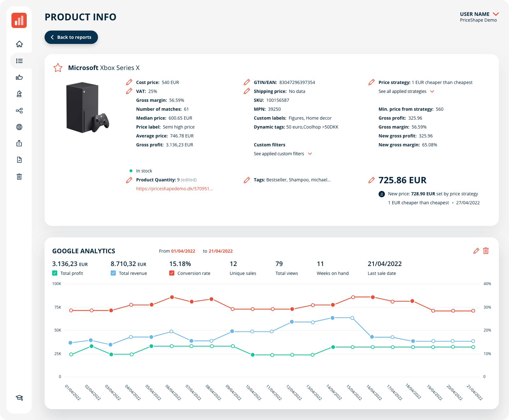Open the chess knight strategy sidebar icon
509x420 pixels.
click(19, 94)
